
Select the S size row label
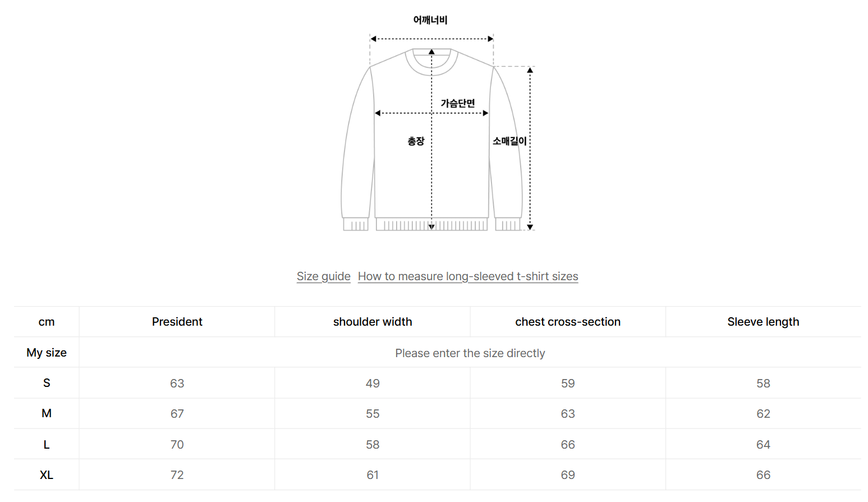(x=47, y=383)
